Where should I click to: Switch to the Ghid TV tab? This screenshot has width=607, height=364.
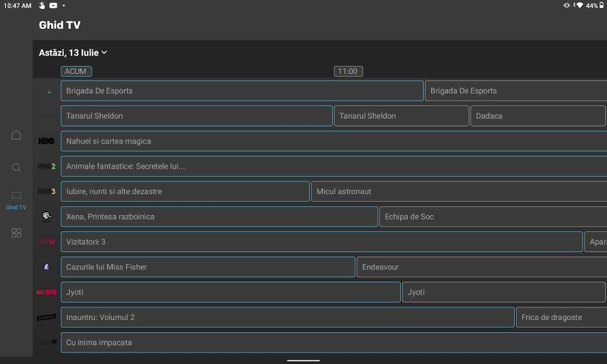click(x=16, y=200)
